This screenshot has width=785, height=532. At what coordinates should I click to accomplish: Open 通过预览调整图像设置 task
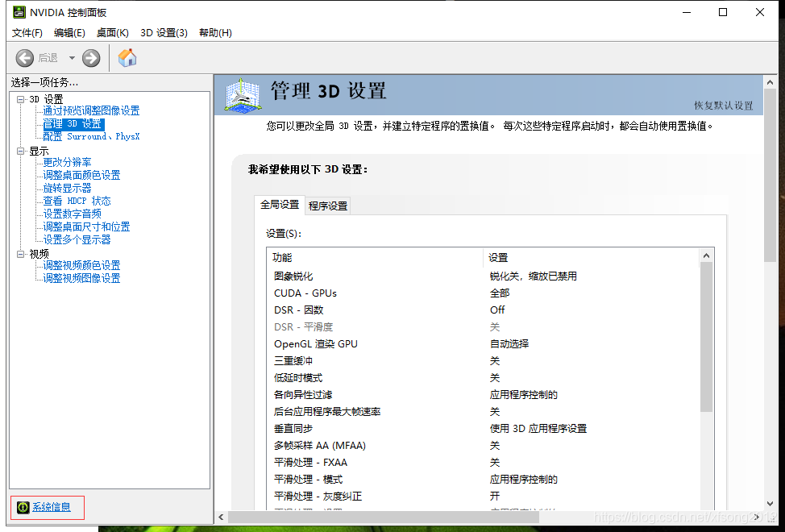tap(91, 110)
